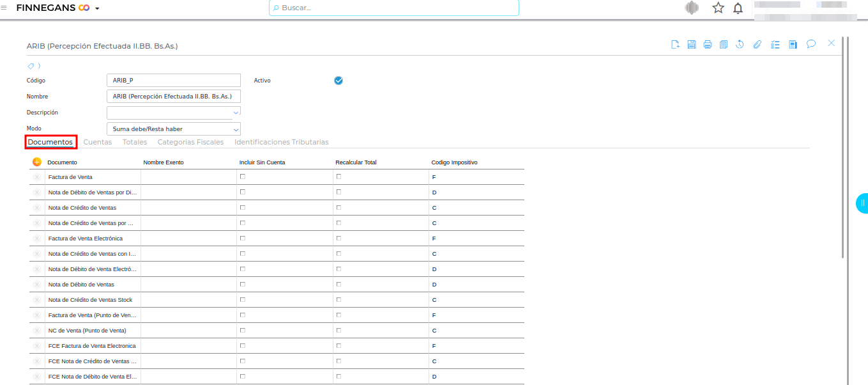Open the notifications bell
This screenshot has width=868, height=385.
pos(738,8)
